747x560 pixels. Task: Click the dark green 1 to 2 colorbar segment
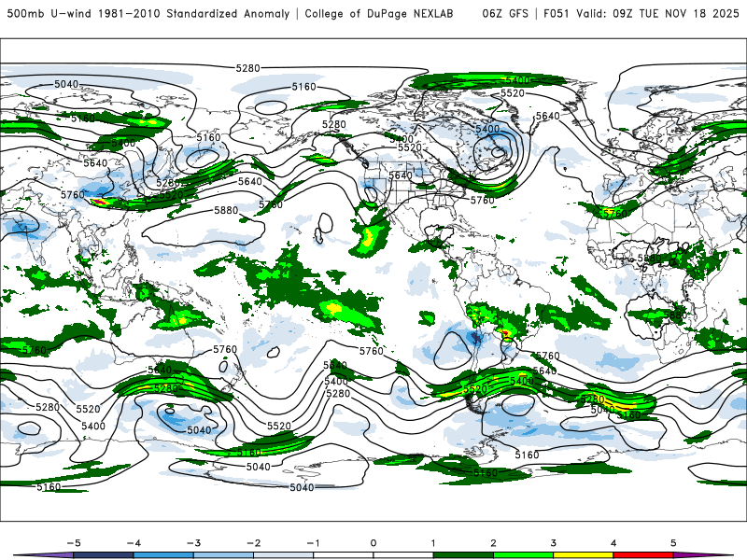coord(463,555)
